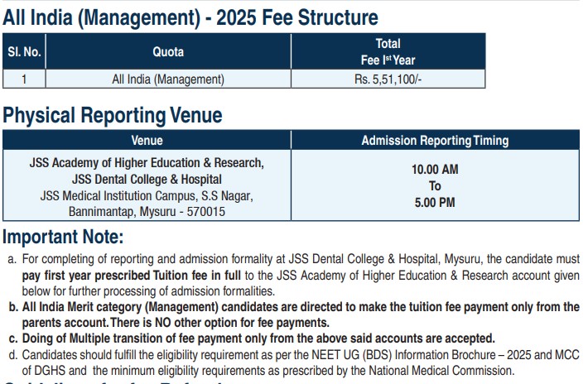Select the Venue column header
The height and width of the screenshot is (384, 588).
pos(147,141)
